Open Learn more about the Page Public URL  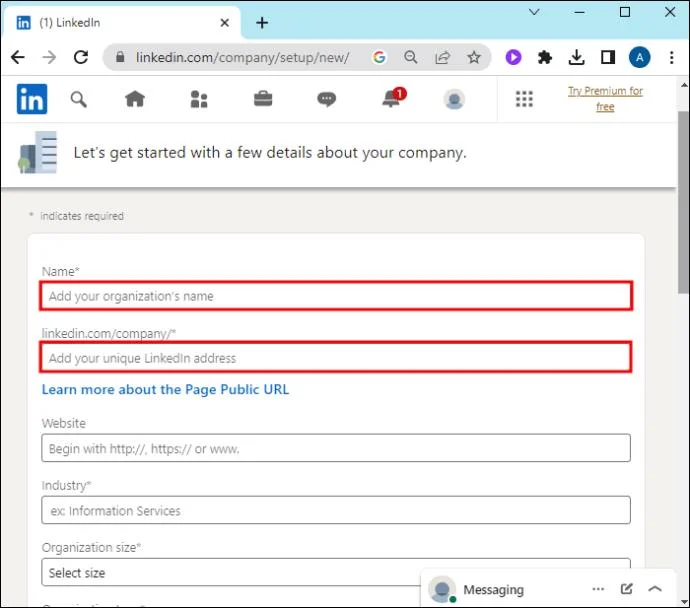(165, 389)
